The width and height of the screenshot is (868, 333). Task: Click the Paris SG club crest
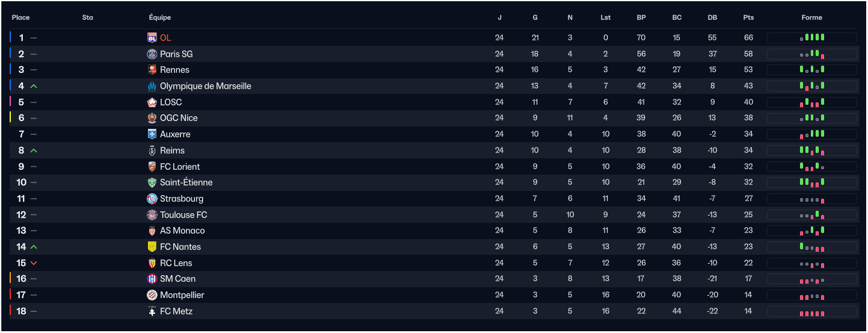152,54
